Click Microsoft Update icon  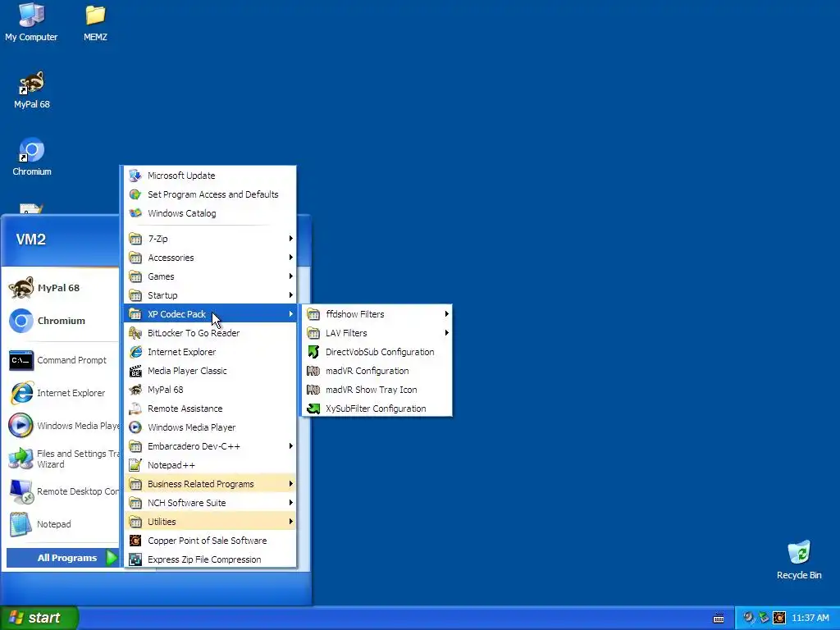[135, 176]
